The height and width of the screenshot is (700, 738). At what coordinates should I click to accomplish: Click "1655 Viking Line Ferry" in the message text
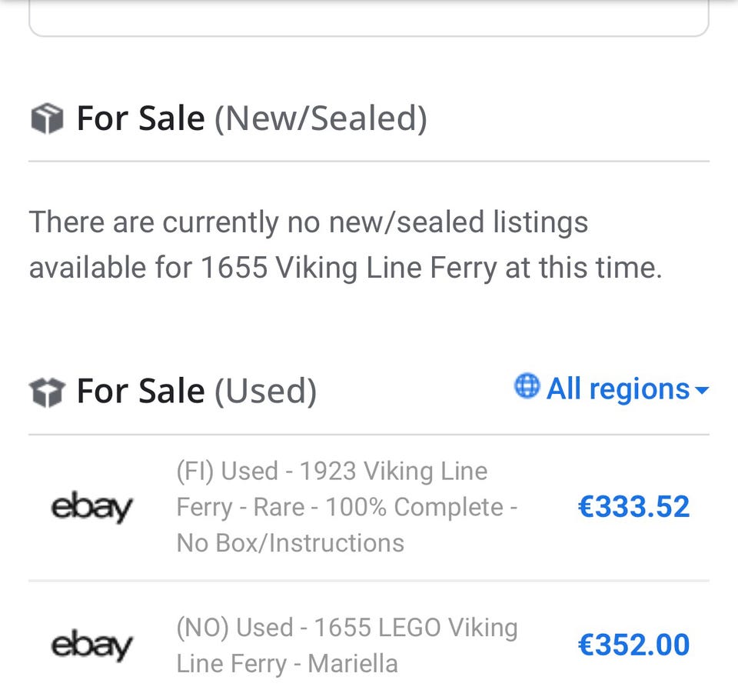pyautogui.click(x=349, y=268)
